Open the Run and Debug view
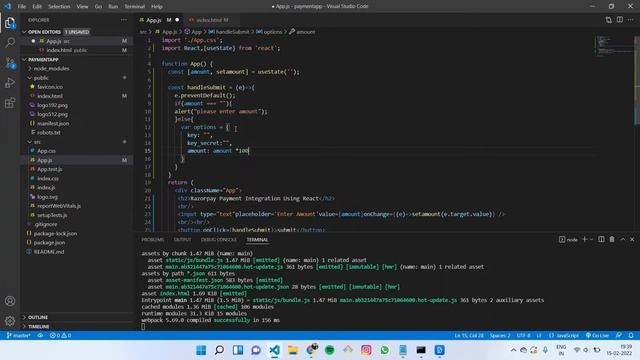640x360 pixels. pyautogui.click(x=10, y=82)
